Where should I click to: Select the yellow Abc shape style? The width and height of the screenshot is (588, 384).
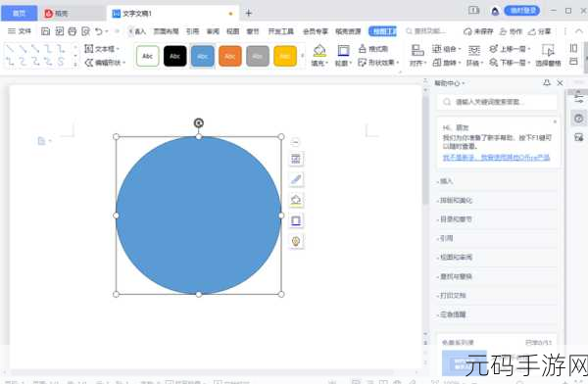(x=285, y=56)
